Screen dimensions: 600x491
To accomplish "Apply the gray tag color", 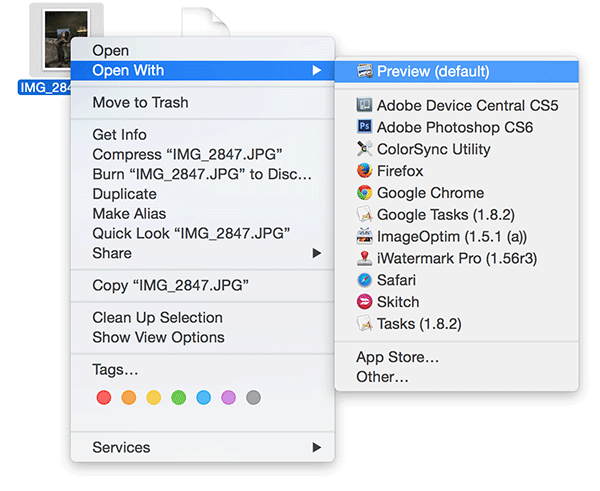I will 253,397.
